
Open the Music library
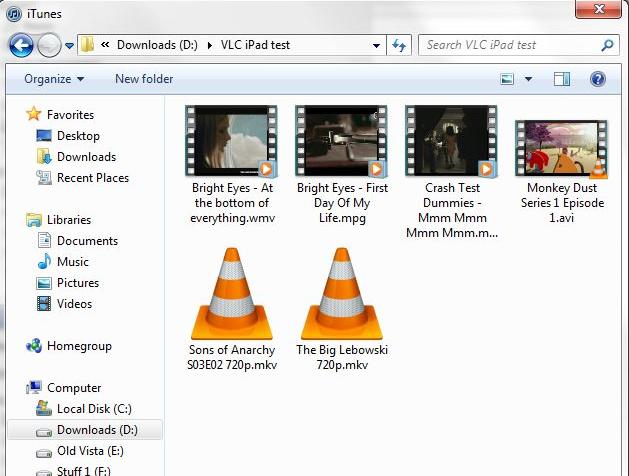click(73, 261)
